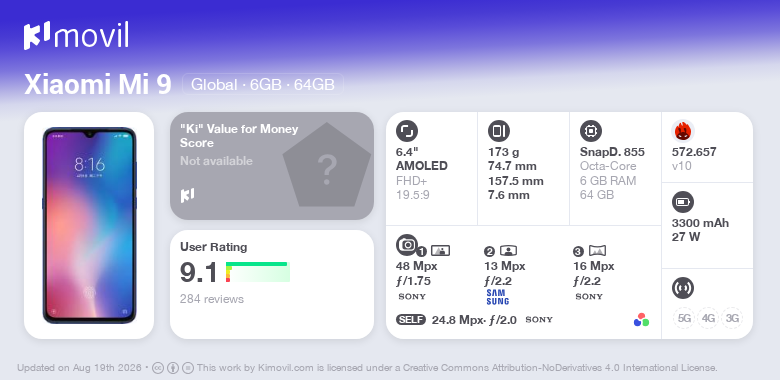The height and width of the screenshot is (380, 780).
Task: Click the 4G network badge
Action: pyautogui.click(x=708, y=318)
